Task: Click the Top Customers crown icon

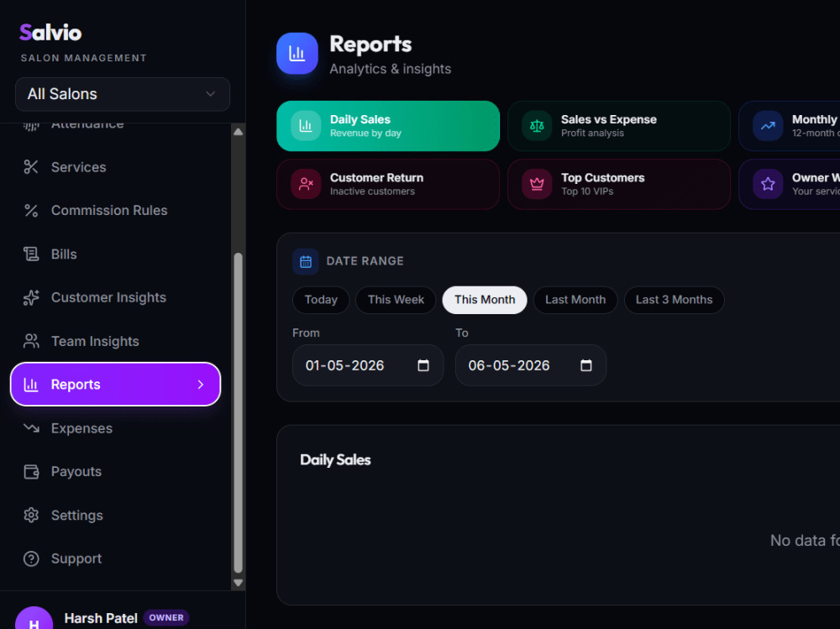Action: (537, 184)
